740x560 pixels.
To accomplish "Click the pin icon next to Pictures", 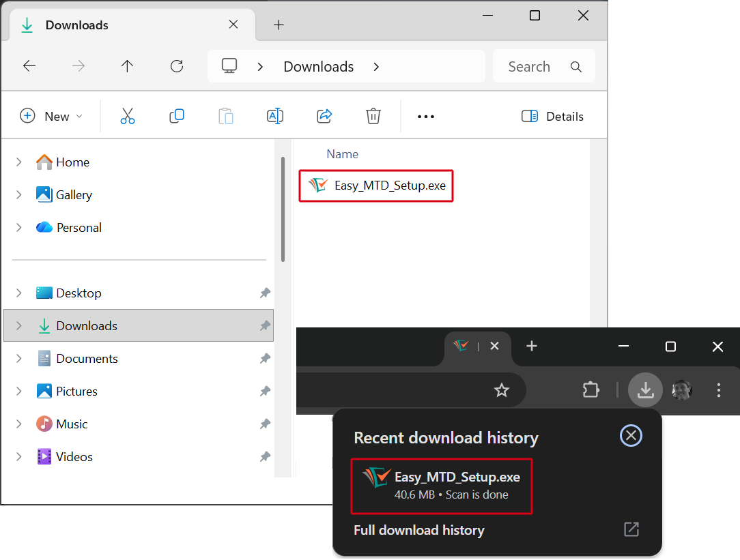I will pos(265,392).
